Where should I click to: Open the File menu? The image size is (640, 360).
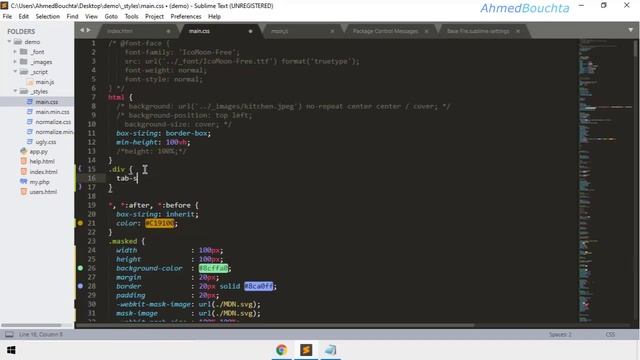pyautogui.click(x=7, y=16)
